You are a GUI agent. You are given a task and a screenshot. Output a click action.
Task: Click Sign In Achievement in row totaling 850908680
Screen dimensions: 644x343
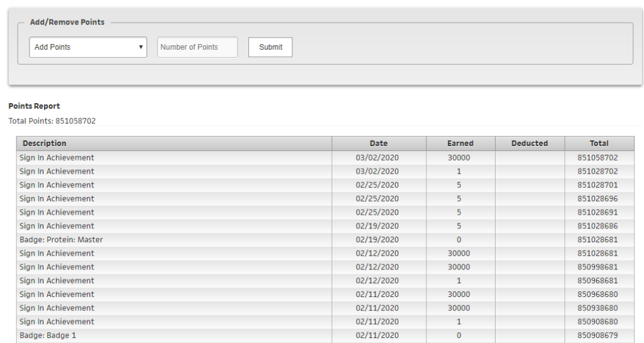pyautogui.click(x=57, y=322)
